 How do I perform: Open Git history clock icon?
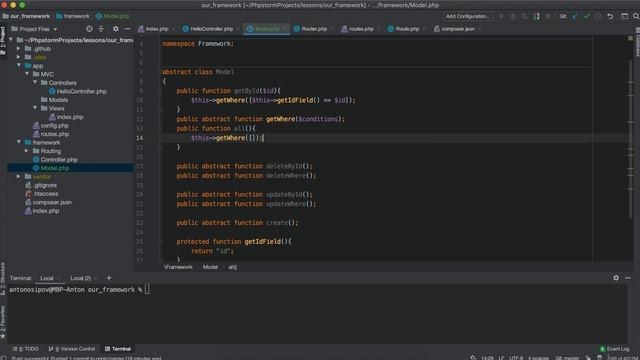point(598,16)
